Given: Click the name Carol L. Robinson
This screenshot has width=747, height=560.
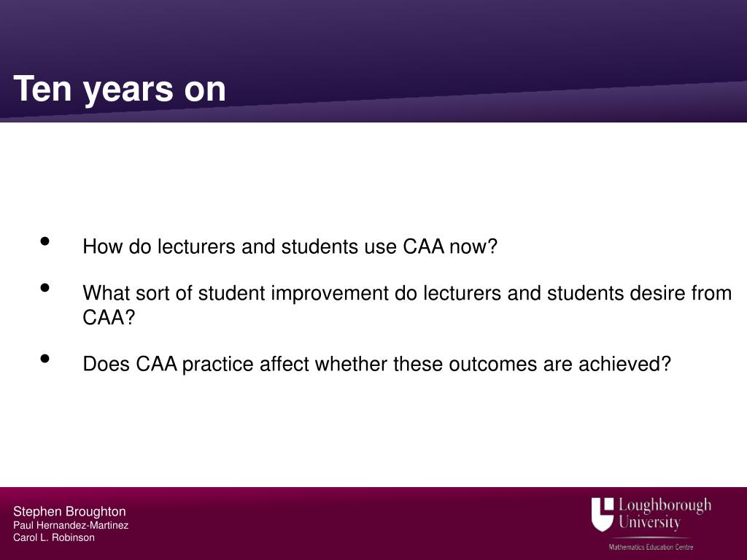Looking at the screenshot, I should [x=54, y=537].
